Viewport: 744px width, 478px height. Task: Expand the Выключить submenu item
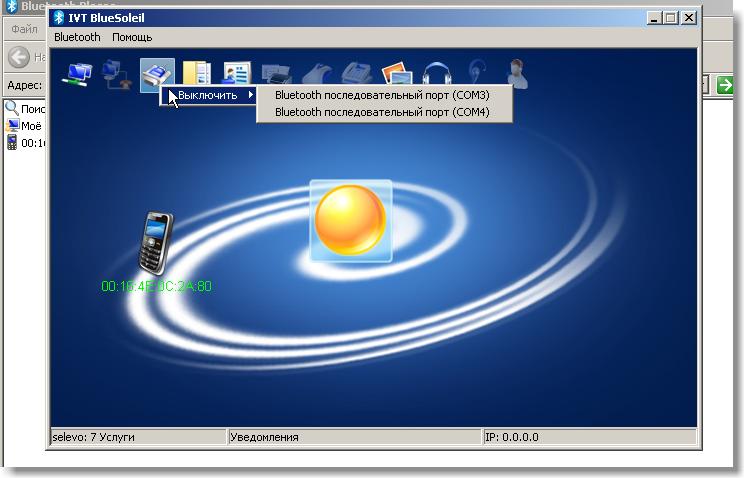[208, 95]
